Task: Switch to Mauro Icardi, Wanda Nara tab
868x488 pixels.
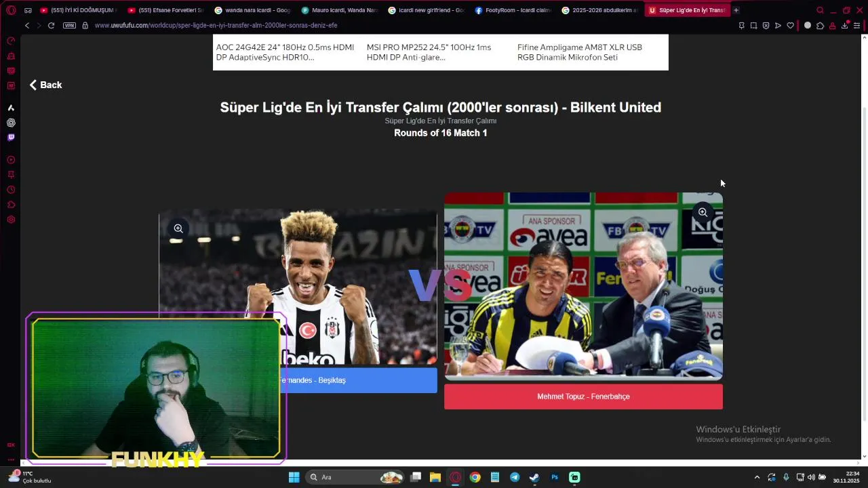Action: (338, 10)
